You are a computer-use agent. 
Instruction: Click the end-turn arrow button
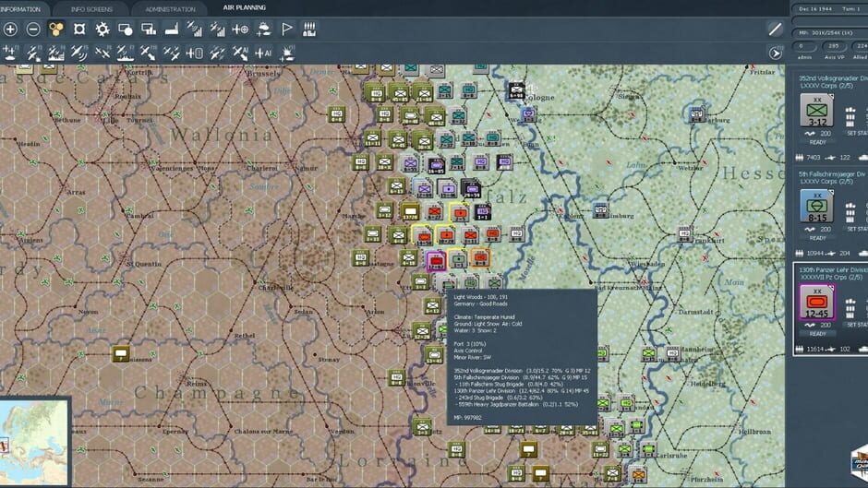[776, 54]
